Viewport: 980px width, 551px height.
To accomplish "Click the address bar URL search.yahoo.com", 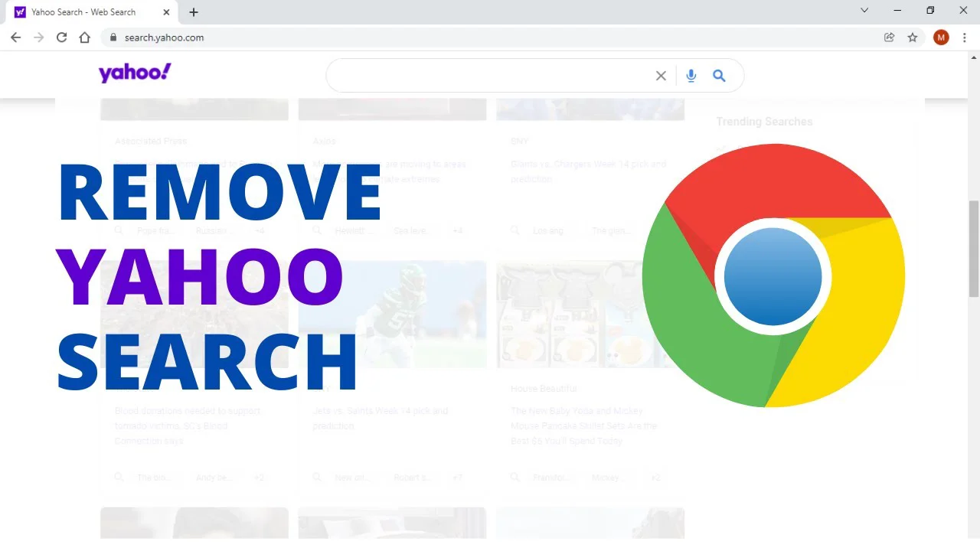I will (164, 37).
